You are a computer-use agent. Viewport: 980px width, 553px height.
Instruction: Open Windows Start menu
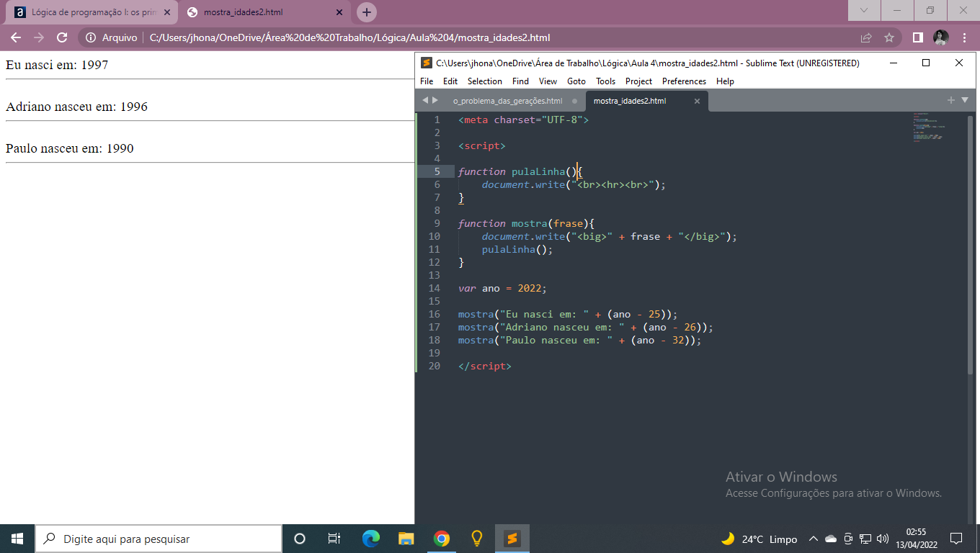pyautogui.click(x=17, y=539)
